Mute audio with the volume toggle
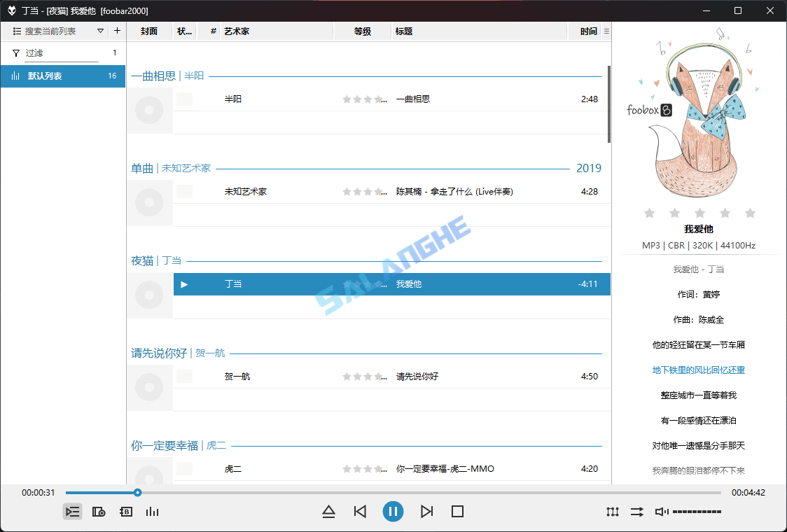787x532 pixels. [x=660, y=512]
